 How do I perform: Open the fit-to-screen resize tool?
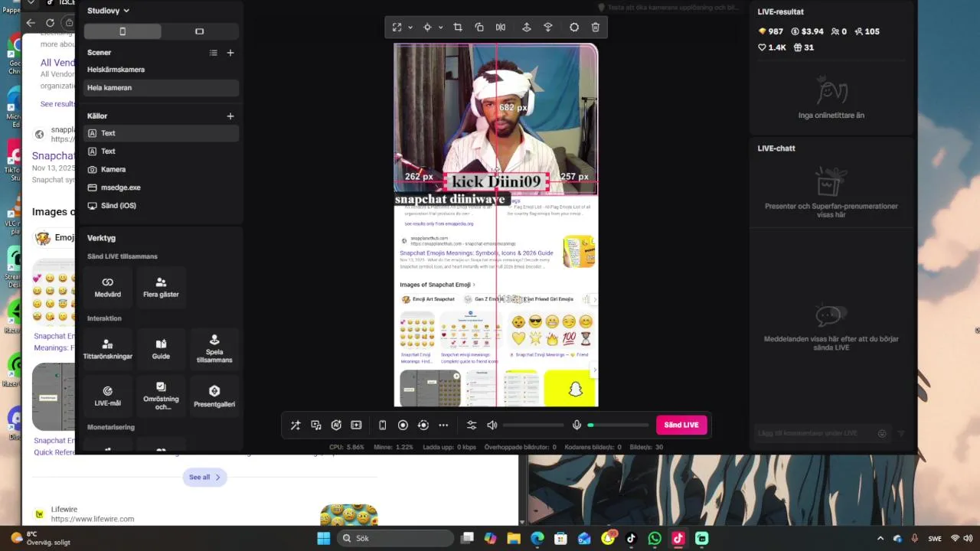pyautogui.click(x=397, y=28)
